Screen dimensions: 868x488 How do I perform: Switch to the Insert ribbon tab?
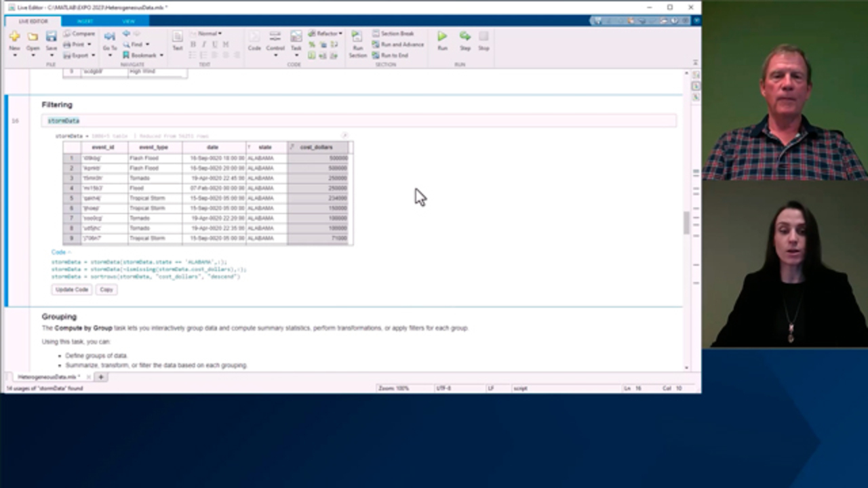tap(85, 21)
